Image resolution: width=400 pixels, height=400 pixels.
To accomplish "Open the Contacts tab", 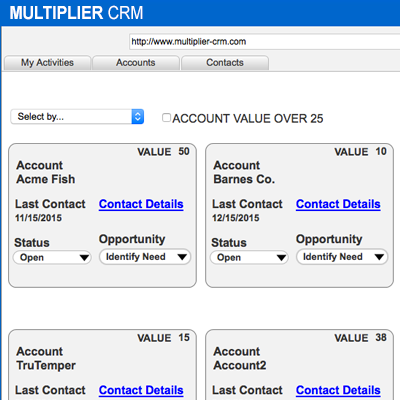I will [225, 63].
